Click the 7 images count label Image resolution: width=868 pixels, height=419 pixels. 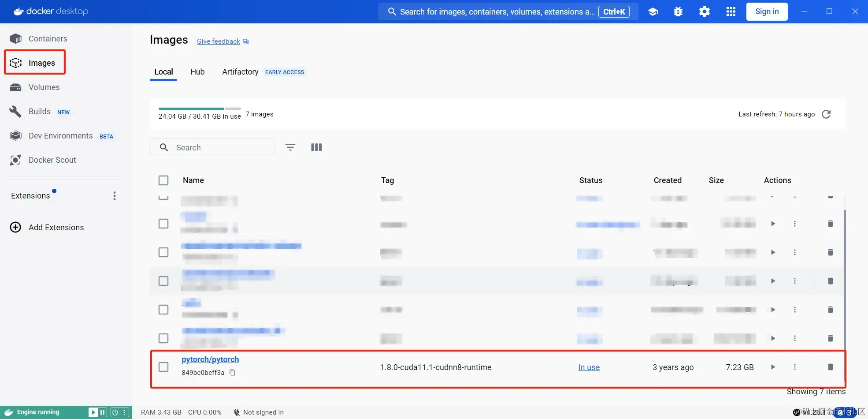pos(259,114)
